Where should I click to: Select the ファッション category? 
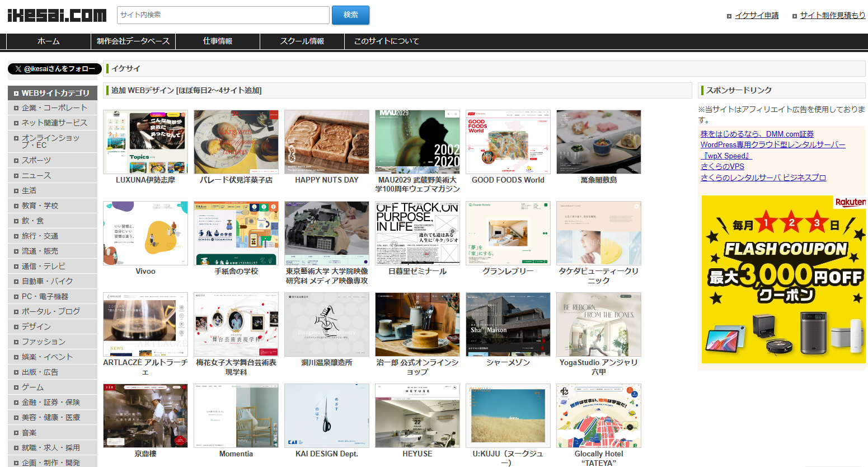(44, 342)
